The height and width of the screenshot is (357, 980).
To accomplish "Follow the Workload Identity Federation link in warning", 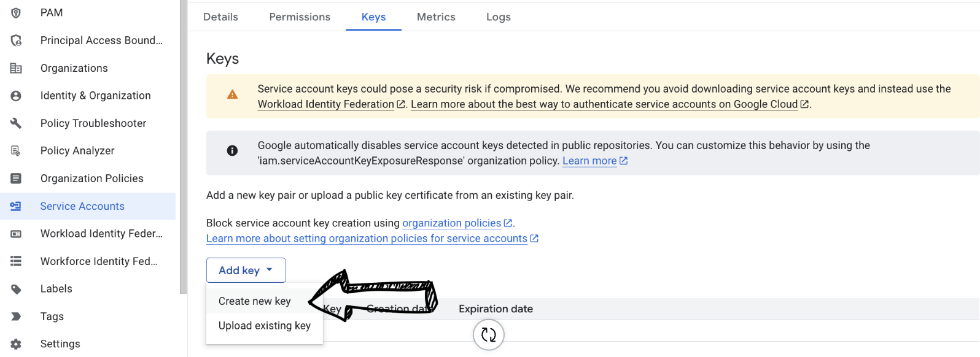I will point(325,104).
